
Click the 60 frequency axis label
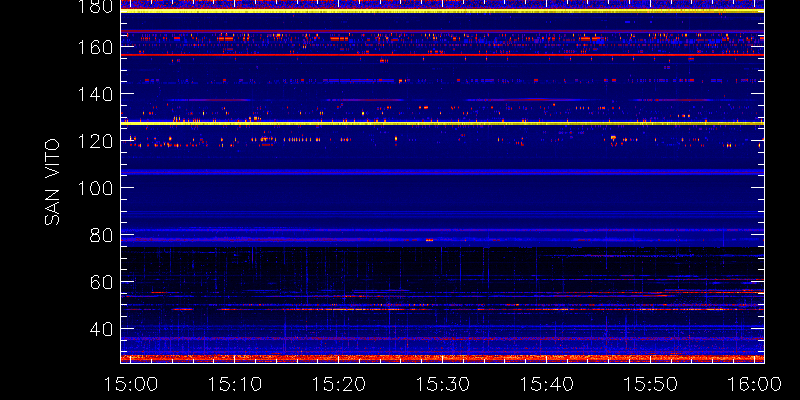click(101, 282)
